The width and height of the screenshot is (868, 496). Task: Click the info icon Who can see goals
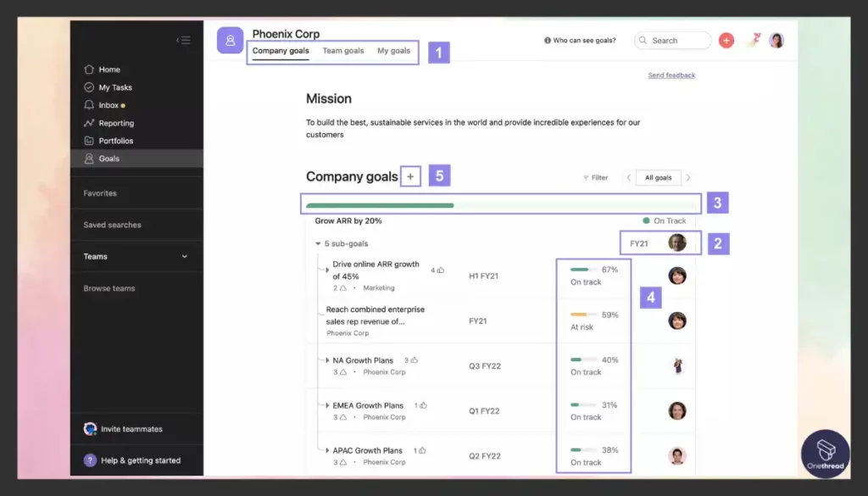548,41
